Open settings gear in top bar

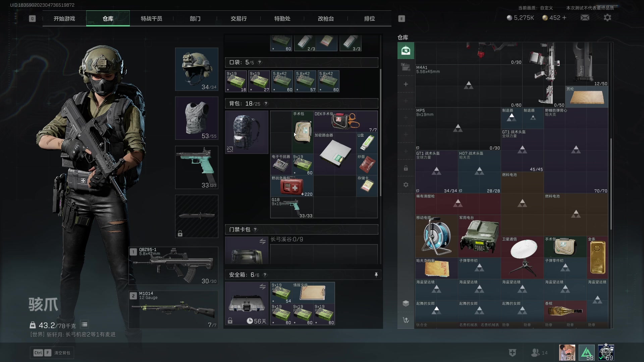(607, 17)
